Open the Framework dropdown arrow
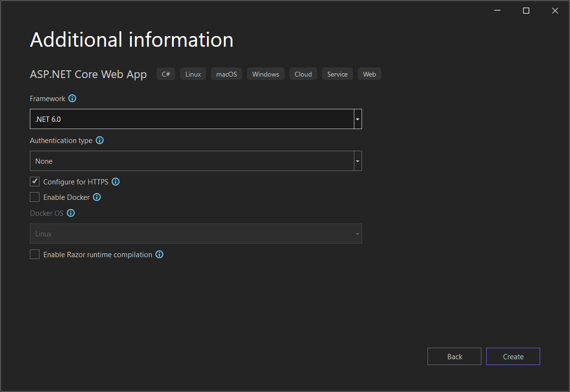 [x=358, y=119]
